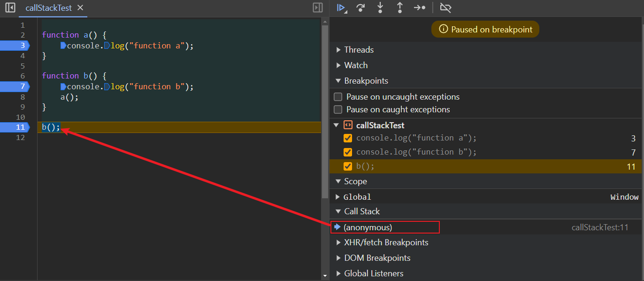Close the callStackTest tab
This screenshot has height=281, width=644.
(x=80, y=8)
